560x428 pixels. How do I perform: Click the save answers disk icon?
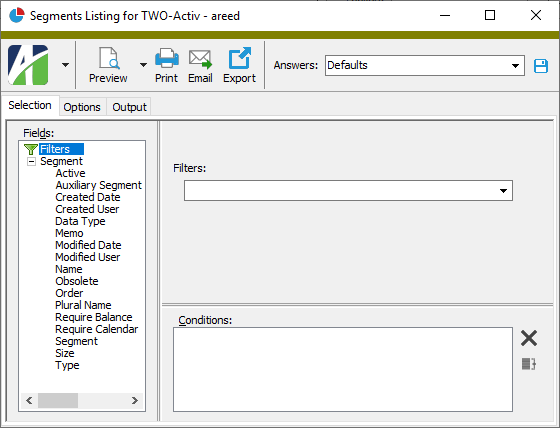coord(541,66)
